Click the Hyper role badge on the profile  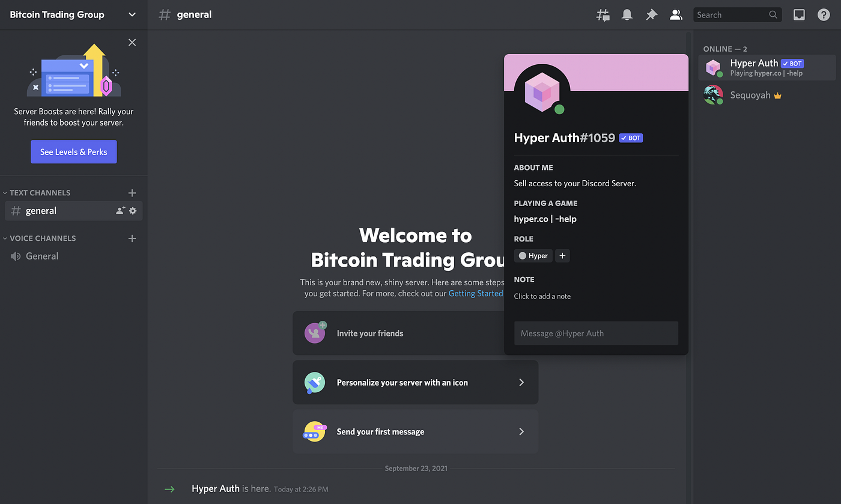[533, 255]
